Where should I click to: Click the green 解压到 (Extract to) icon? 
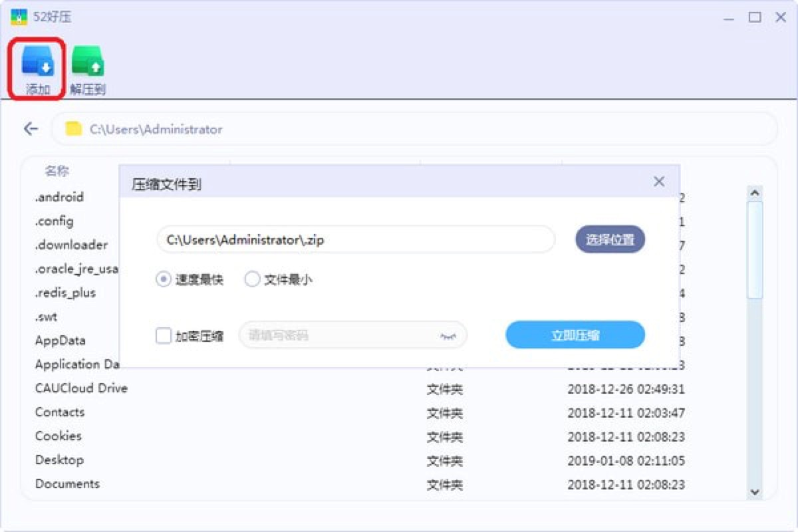pos(88,62)
